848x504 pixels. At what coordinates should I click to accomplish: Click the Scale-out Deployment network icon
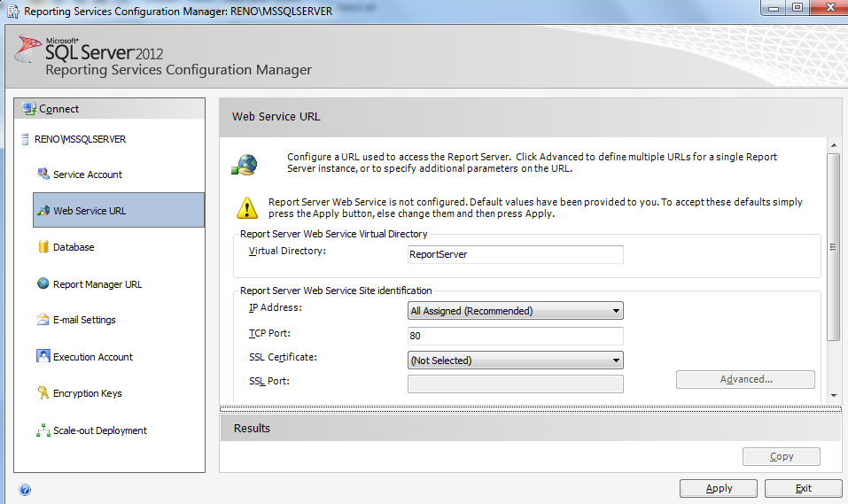click(x=43, y=430)
